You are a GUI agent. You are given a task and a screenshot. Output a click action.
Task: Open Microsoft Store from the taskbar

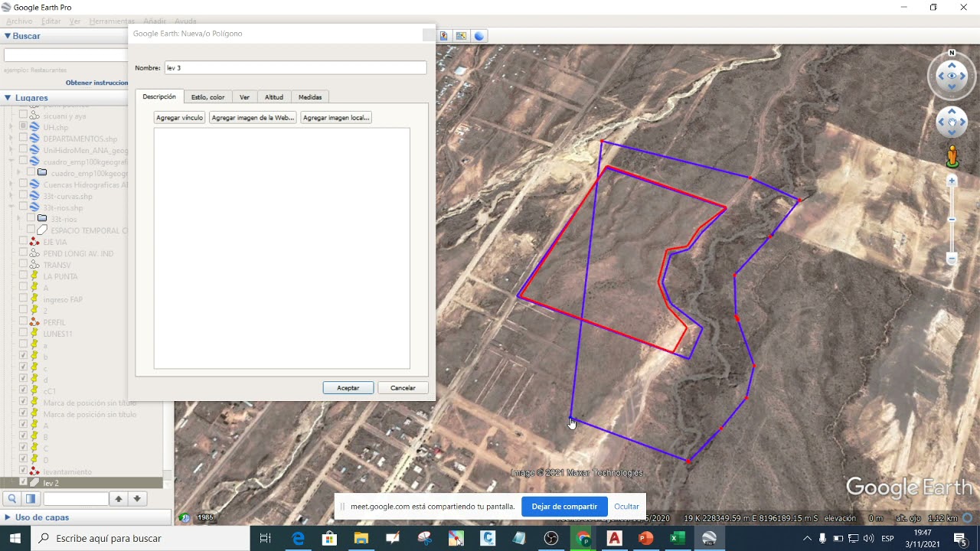point(329,539)
